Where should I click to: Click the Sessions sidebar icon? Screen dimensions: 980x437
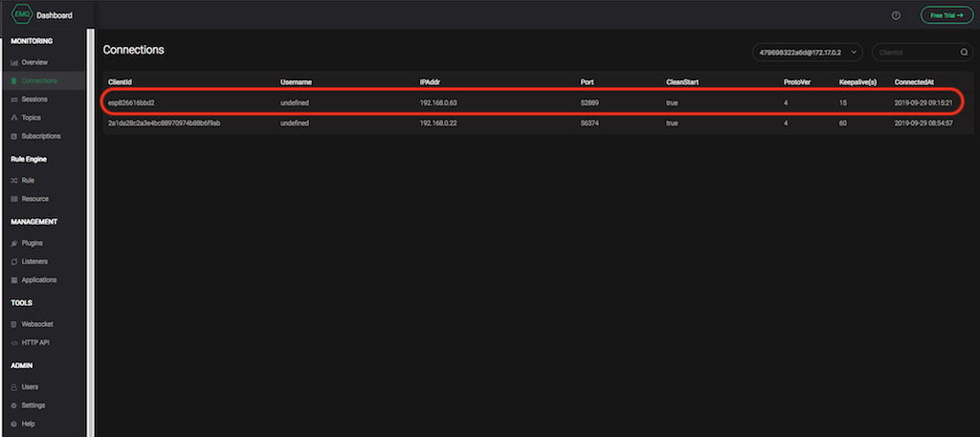[x=14, y=99]
